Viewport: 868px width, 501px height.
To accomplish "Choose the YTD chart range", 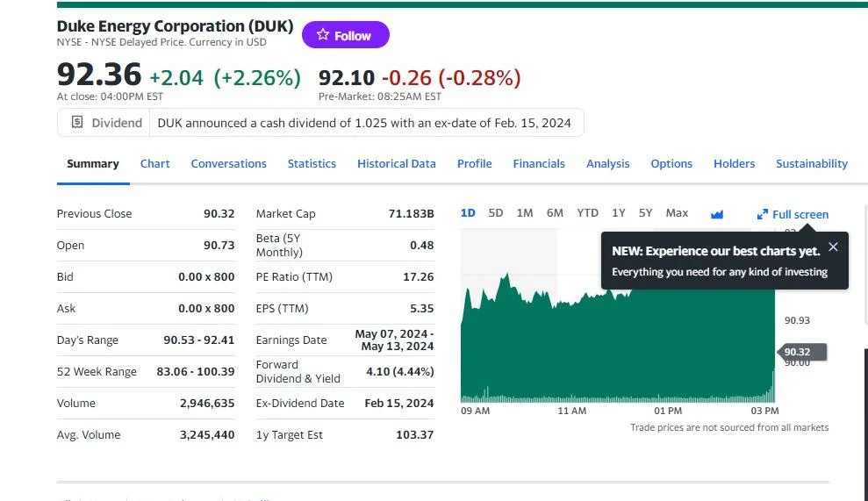I will (587, 213).
